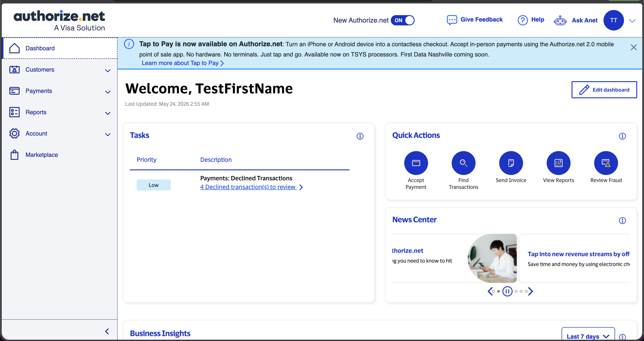This screenshot has height=341, width=644.
Task: Click the TT user avatar
Action: (613, 20)
